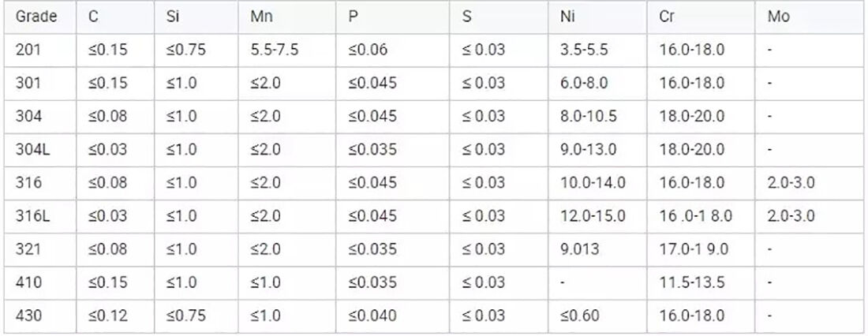Click the 9.013 nickel value
Screen dimensions: 868x336
(578, 249)
